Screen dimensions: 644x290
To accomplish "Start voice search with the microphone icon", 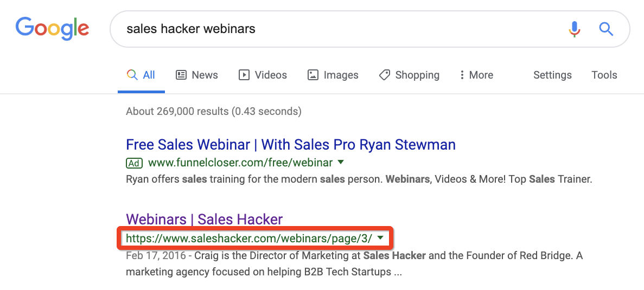I will coord(574,29).
